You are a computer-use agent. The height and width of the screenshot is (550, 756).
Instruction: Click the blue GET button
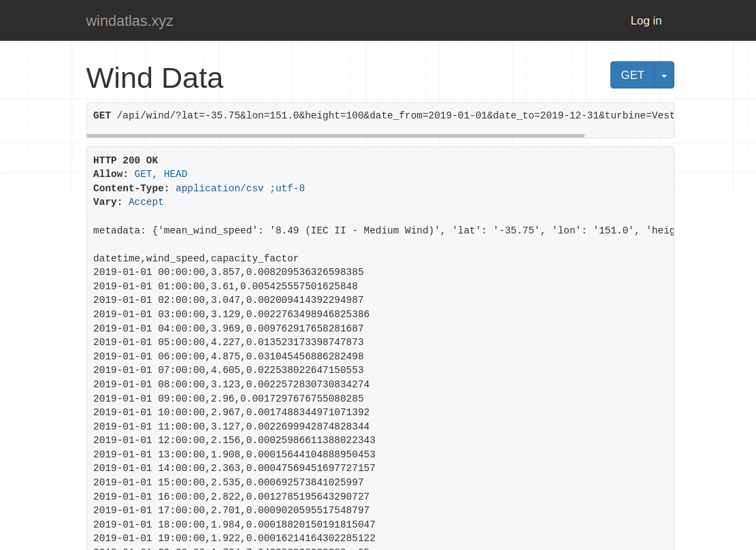[x=632, y=75]
